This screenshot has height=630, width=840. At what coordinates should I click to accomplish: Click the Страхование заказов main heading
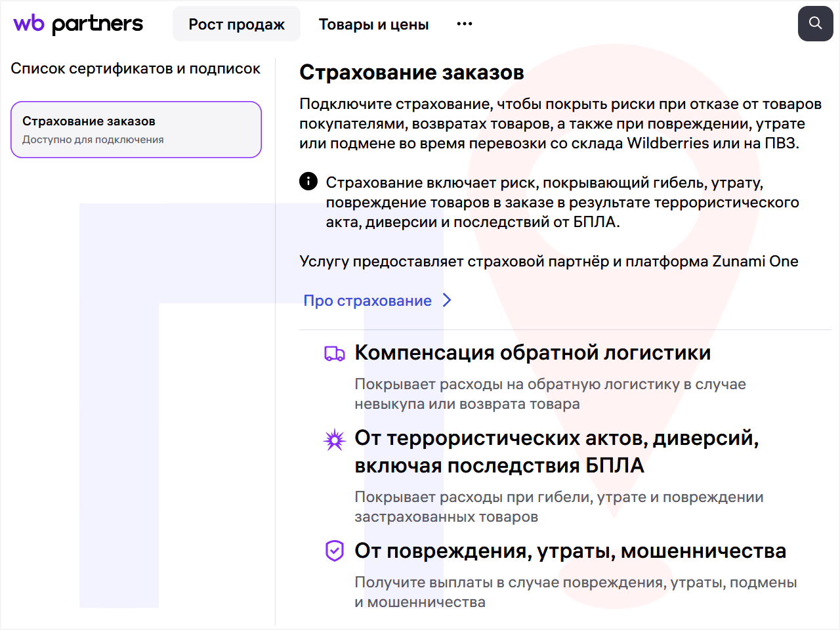coord(411,72)
